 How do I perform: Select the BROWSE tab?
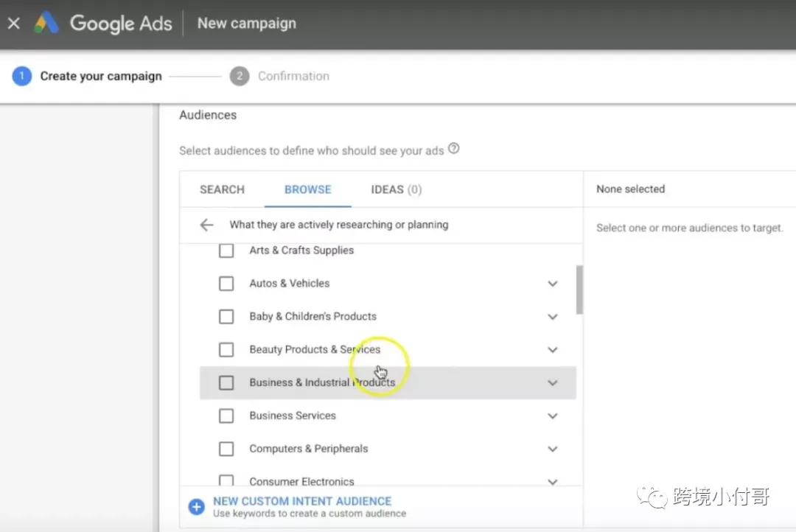tap(307, 189)
